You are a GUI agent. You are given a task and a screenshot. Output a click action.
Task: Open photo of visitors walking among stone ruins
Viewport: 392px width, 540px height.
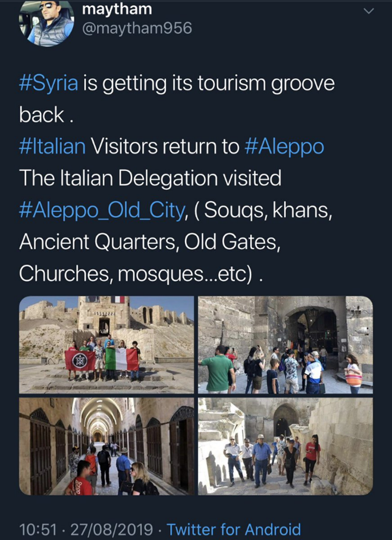[x=286, y=447]
